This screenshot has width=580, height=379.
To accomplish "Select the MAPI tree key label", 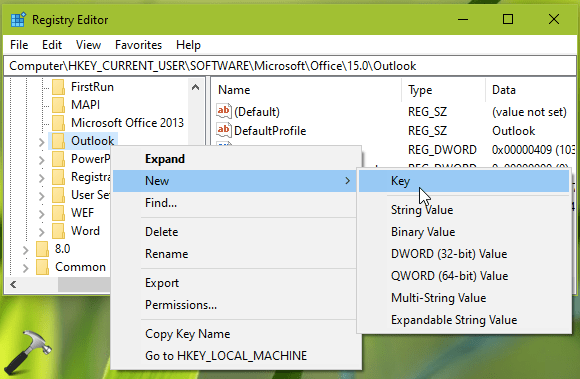I will 85,105.
